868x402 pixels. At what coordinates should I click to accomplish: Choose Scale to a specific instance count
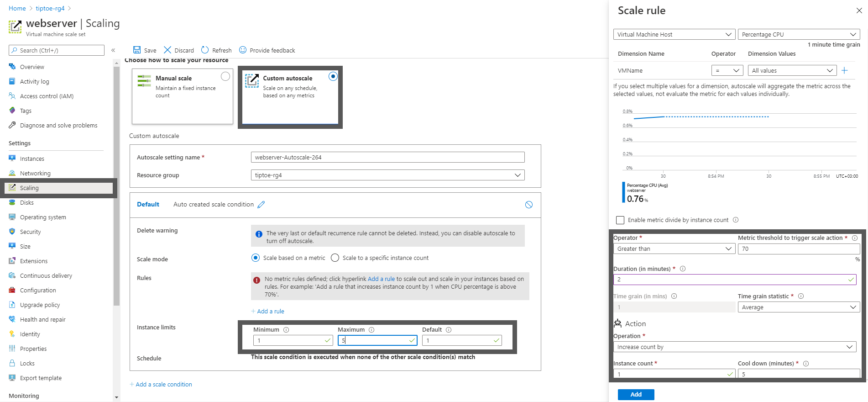pyautogui.click(x=335, y=258)
